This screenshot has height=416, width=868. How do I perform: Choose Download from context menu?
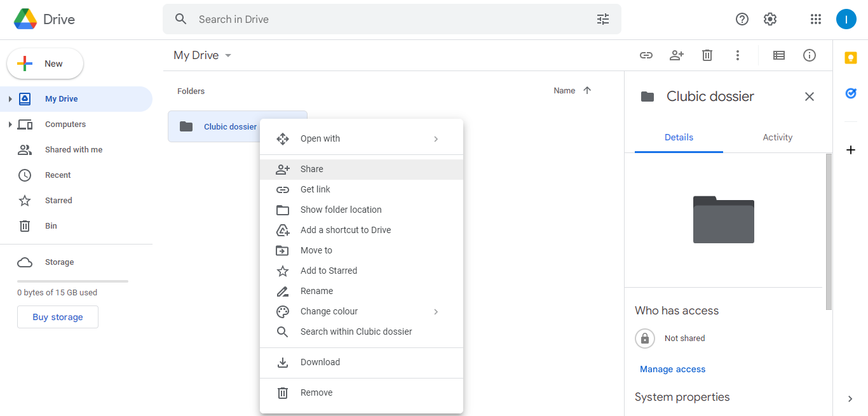362,362
